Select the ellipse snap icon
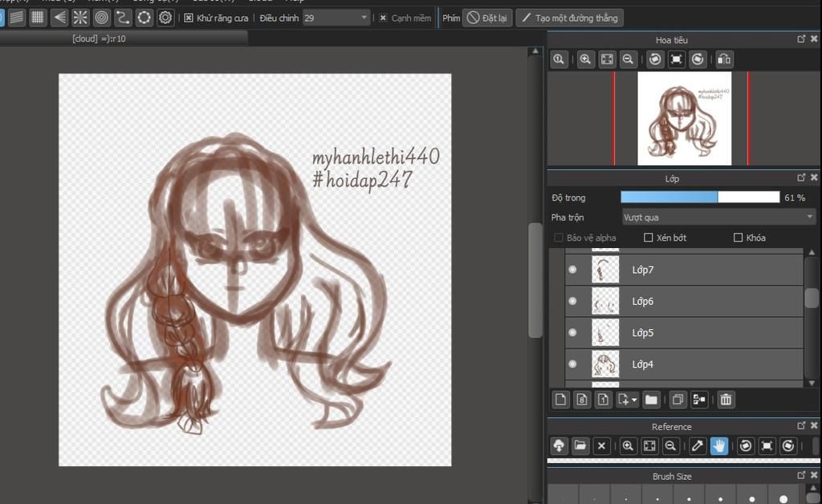This screenshot has height=504, width=822. coord(144,18)
